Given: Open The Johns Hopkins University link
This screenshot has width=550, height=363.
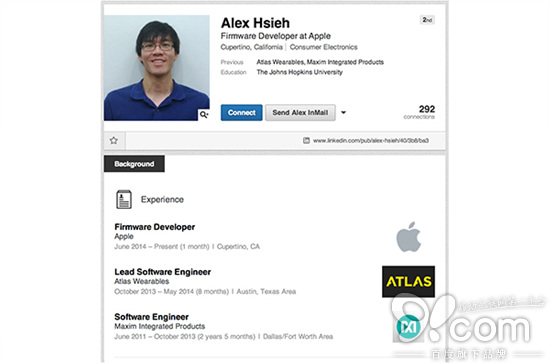Looking at the screenshot, I should tap(300, 72).
